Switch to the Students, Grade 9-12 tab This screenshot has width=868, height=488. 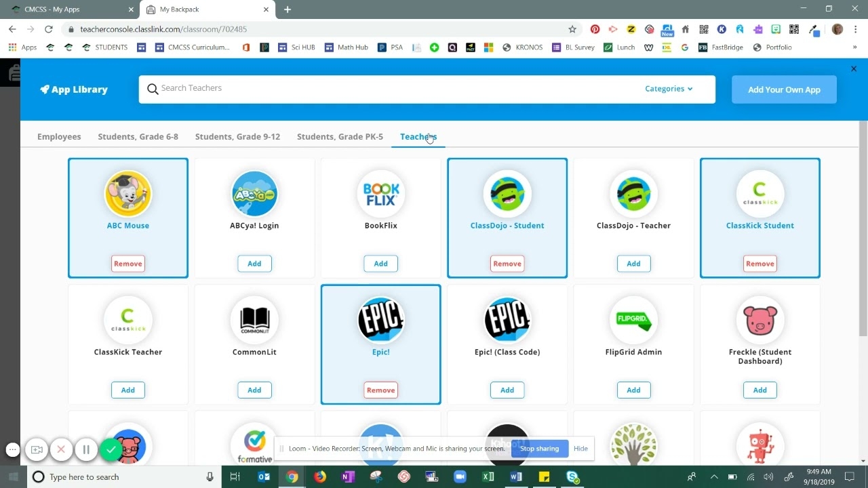pos(237,136)
